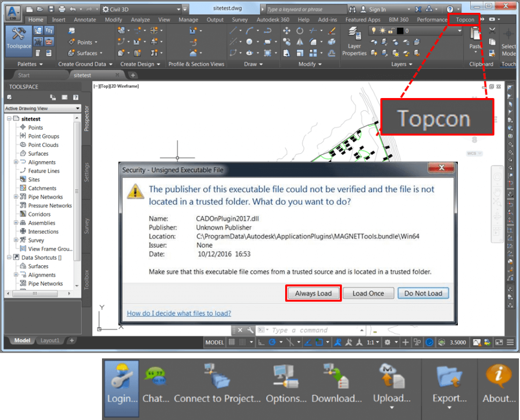Click the Plot printer icon
Screen dimensions: 520x420
[x=62, y=9]
